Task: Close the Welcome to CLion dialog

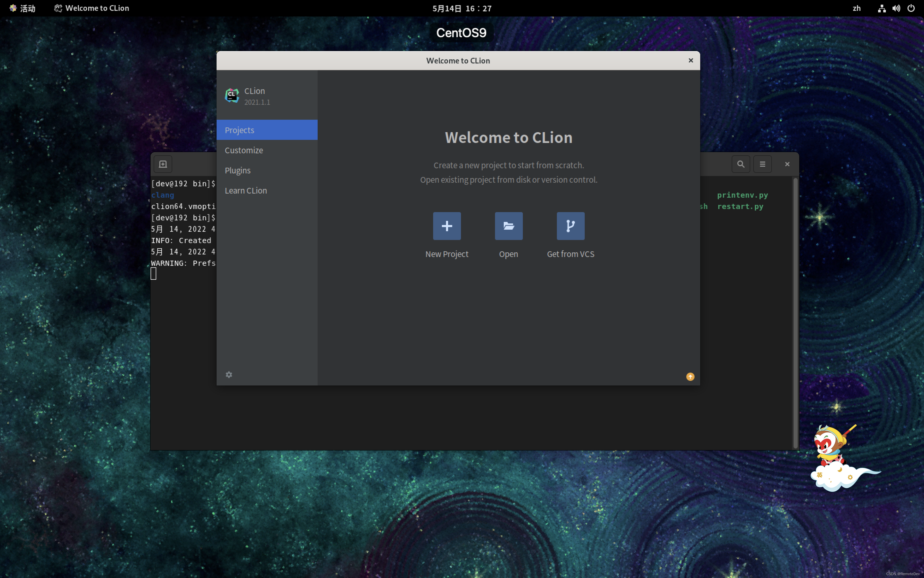Action: pyautogui.click(x=691, y=60)
